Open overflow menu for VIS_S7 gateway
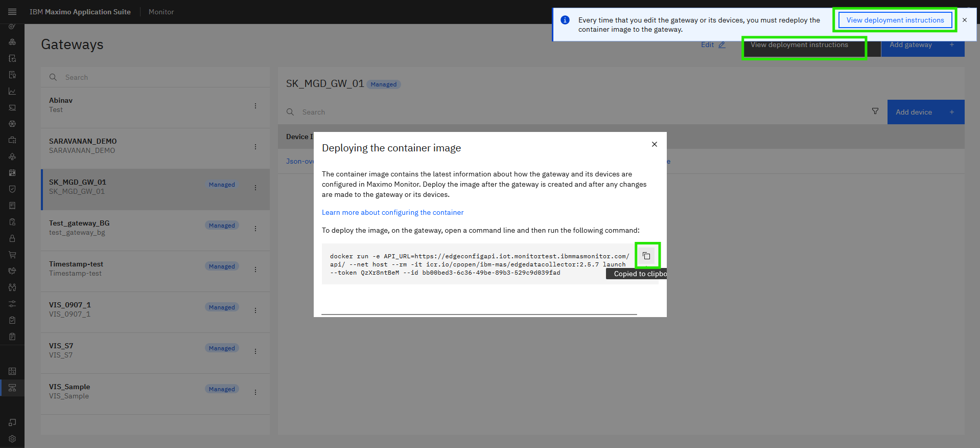Screen dimensions: 980x448 pos(255,351)
